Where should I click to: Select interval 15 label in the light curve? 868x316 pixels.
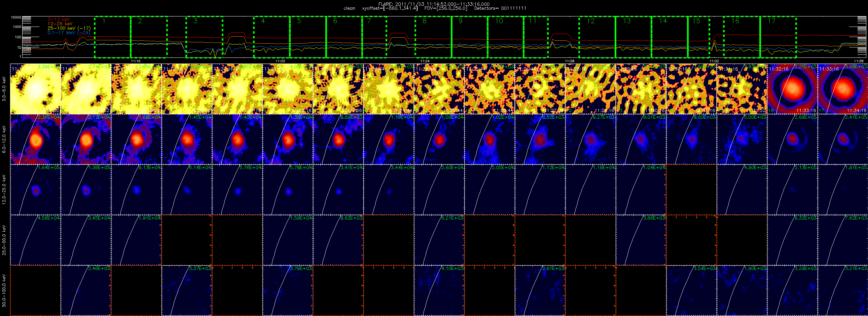click(696, 21)
